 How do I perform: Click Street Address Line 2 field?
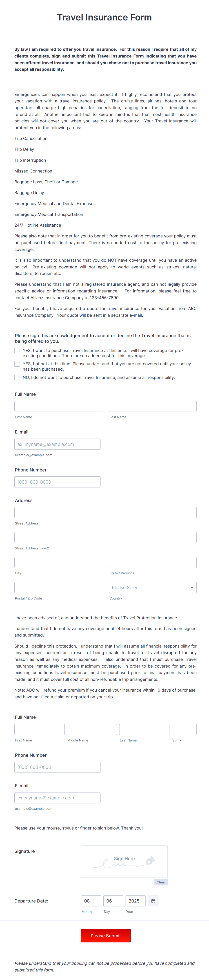point(105,537)
